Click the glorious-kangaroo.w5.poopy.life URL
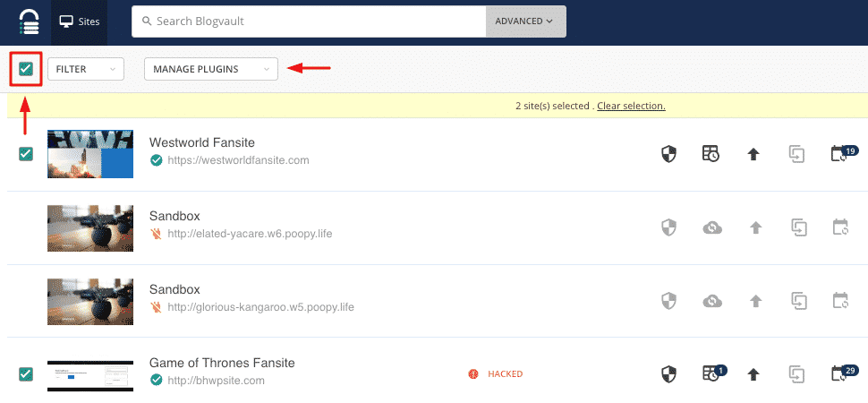 (x=260, y=307)
